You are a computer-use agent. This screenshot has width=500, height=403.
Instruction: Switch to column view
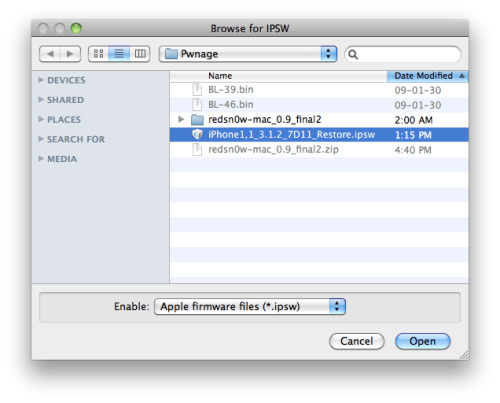point(140,54)
